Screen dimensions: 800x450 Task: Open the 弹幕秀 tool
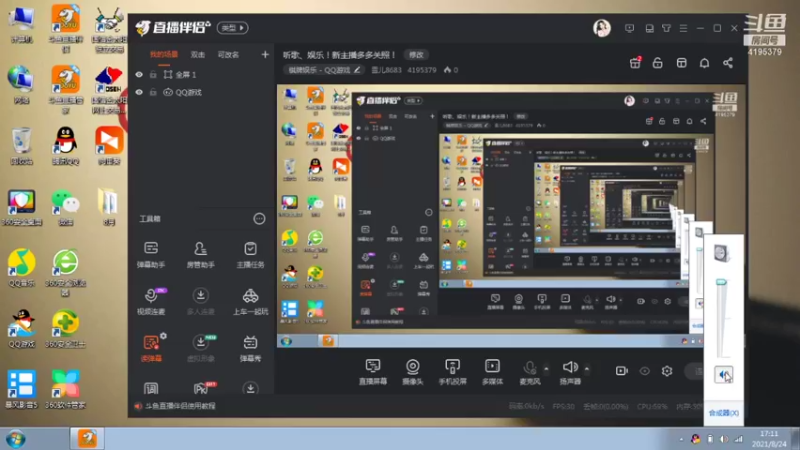click(250, 348)
